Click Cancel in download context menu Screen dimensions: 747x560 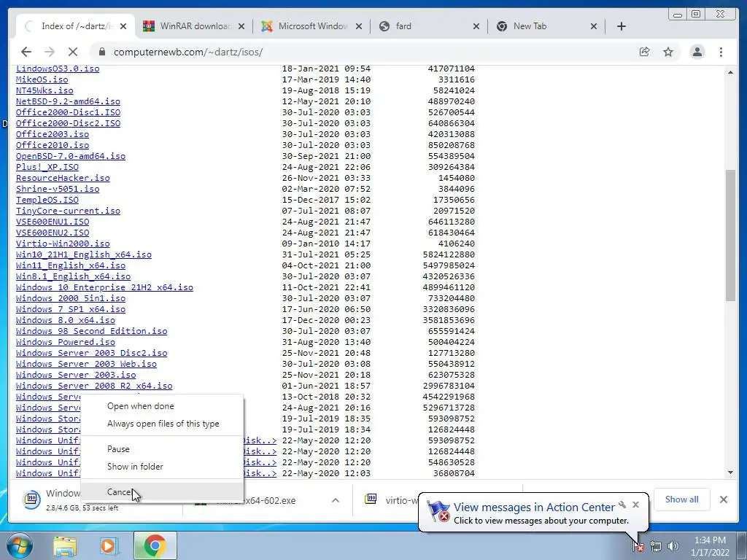point(162,492)
